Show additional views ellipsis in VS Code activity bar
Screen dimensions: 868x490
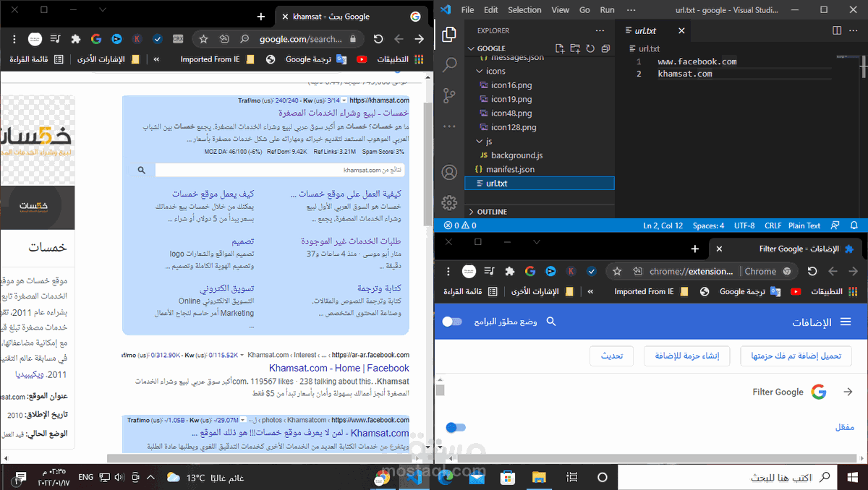pyautogui.click(x=449, y=126)
